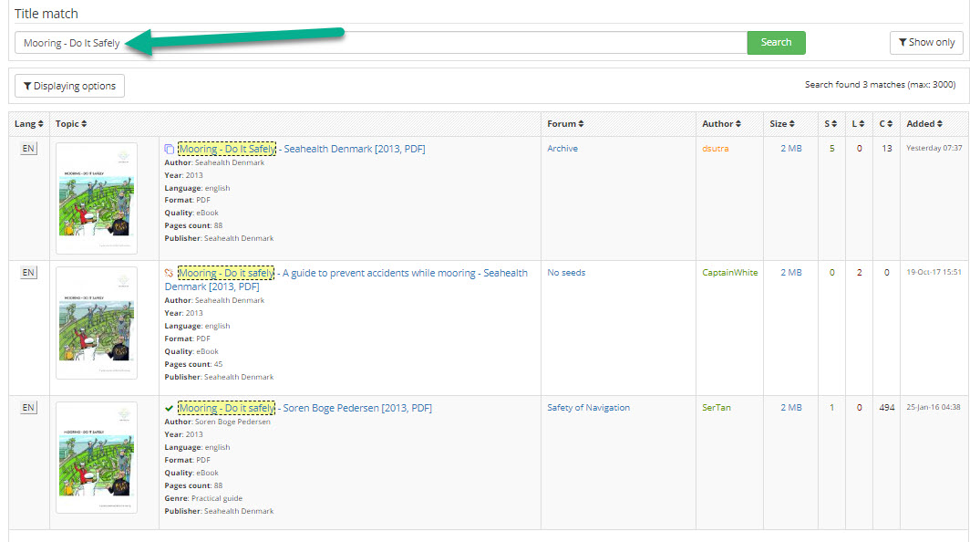The image size is (980, 542).
Task: Open the Displaying options filter button
Action: pos(69,86)
